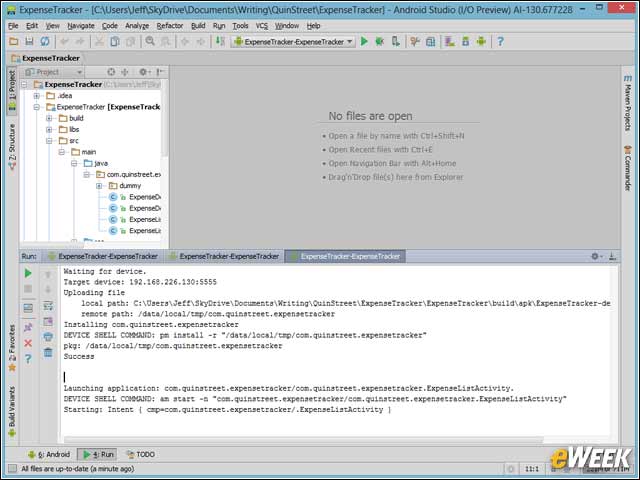The height and width of the screenshot is (480, 640).
Task: Open the Build menu
Action: click(198, 26)
